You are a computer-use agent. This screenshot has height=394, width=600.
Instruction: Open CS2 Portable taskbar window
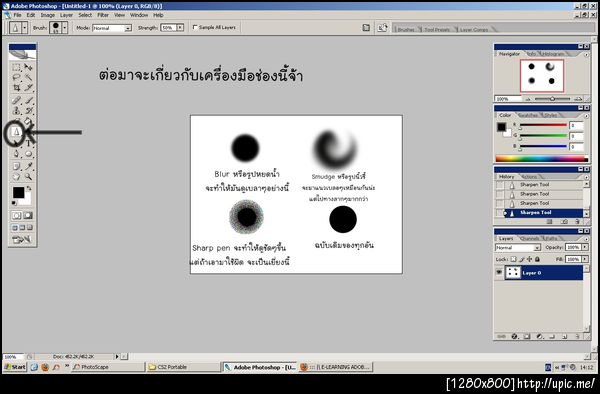pyautogui.click(x=183, y=367)
